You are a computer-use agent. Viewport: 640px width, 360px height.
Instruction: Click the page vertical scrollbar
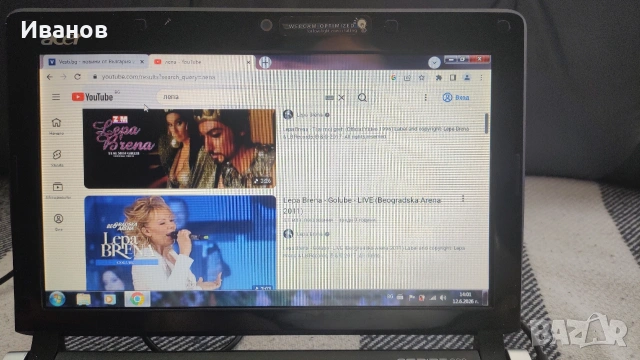coord(486,123)
